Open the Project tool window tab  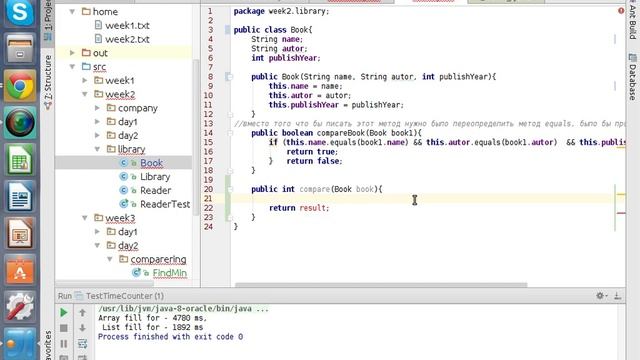[x=48, y=20]
